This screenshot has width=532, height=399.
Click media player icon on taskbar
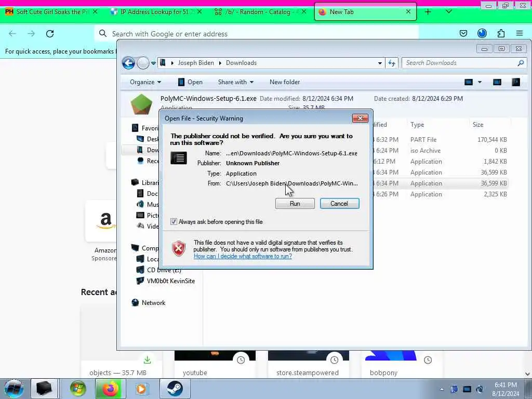pyautogui.click(x=141, y=389)
